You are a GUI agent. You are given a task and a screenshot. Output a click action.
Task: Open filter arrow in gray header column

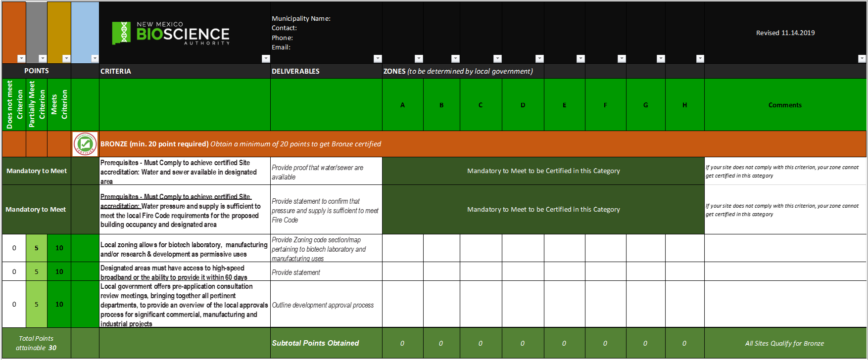[x=43, y=58]
